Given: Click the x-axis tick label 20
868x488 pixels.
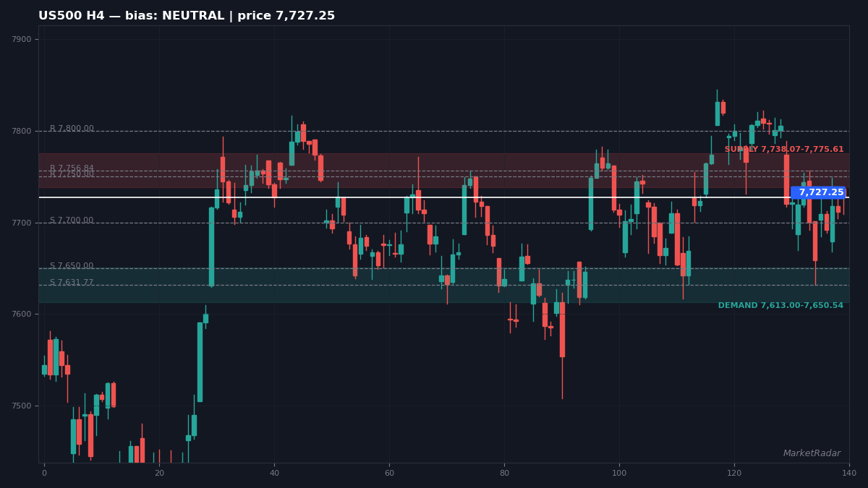Looking at the screenshot, I should pyautogui.click(x=159, y=474).
